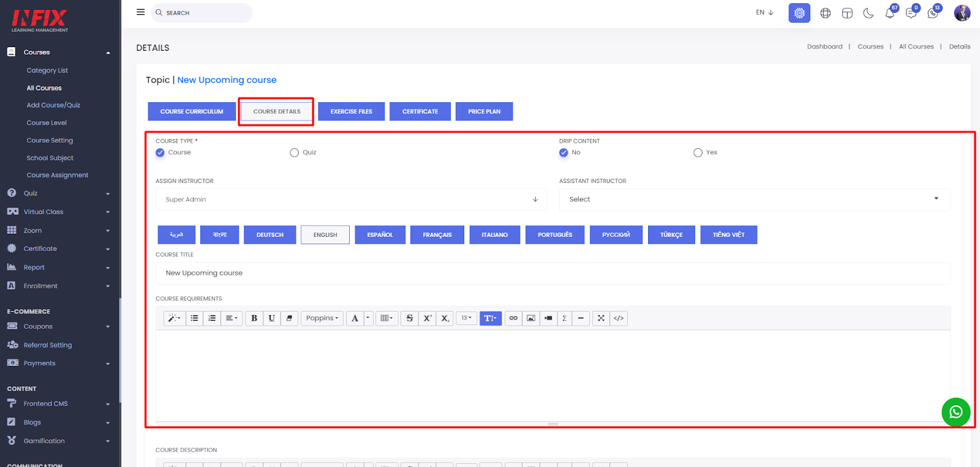Apply subscript formatting
The height and width of the screenshot is (467, 980).
pyautogui.click(x=445, y=318)
